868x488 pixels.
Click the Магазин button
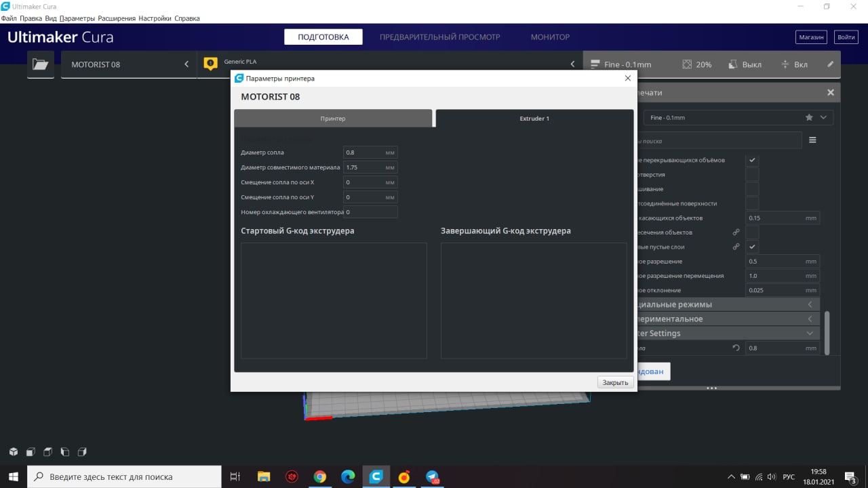tap(811, 37)
